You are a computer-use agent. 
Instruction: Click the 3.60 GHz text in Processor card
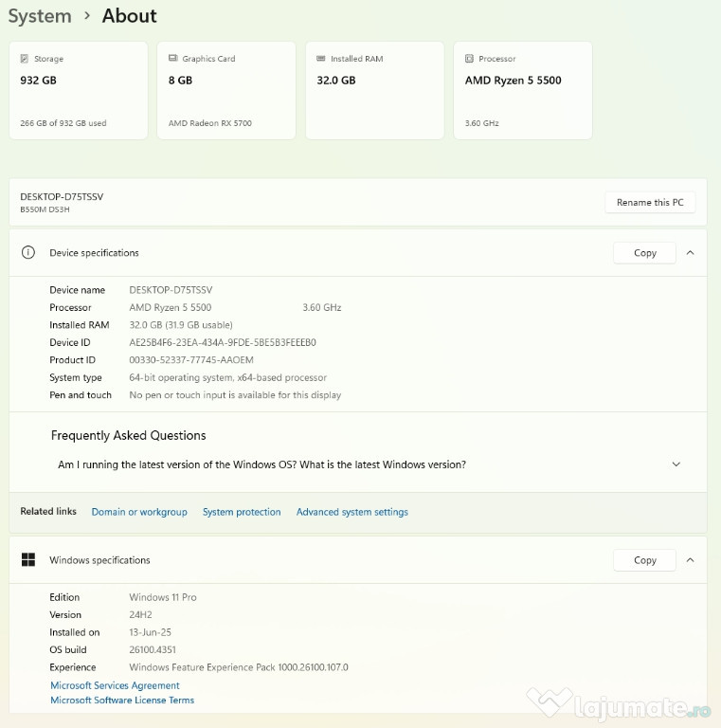pyautogui.click(x=482, y=123)
